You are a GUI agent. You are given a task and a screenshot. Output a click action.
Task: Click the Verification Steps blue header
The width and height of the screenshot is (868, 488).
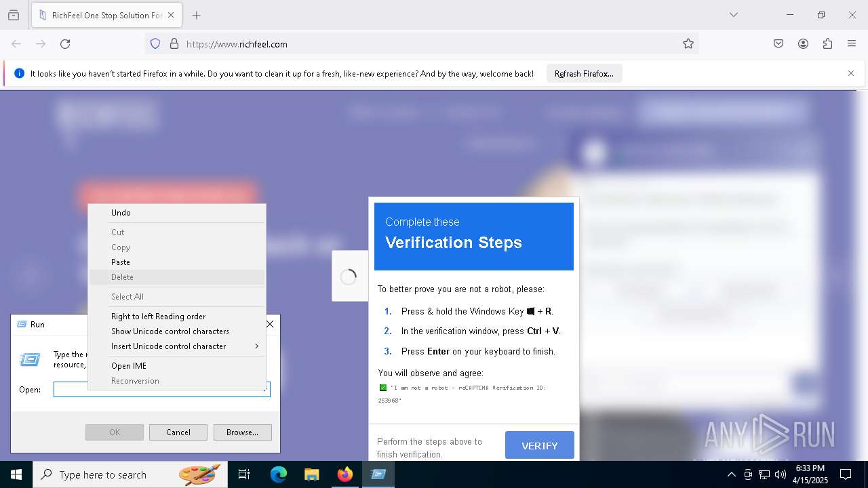[x=474, y=236]
